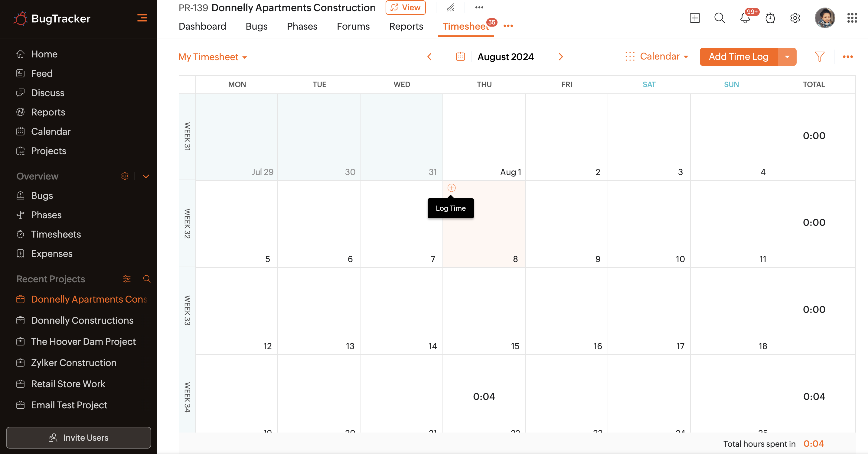Click the Overview settings gear icon

tap(125, 176)
